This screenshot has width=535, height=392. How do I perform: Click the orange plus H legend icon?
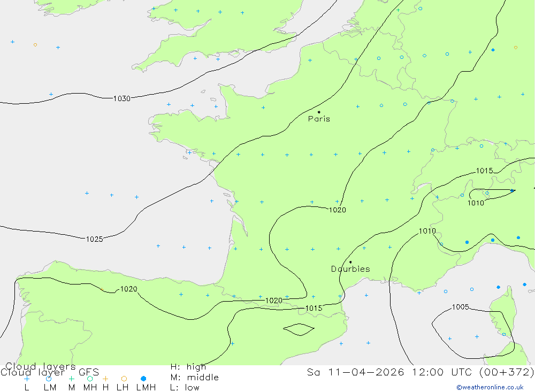(105, 379)
